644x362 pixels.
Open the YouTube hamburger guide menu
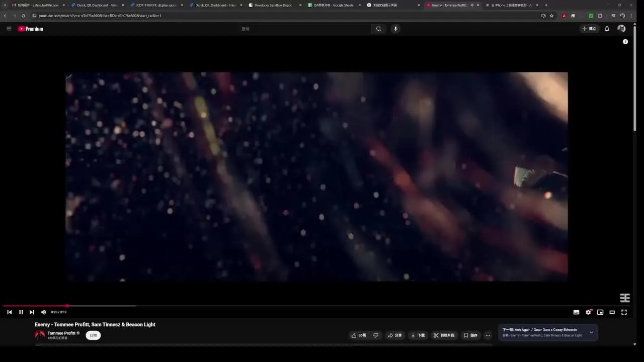[9, 29]
